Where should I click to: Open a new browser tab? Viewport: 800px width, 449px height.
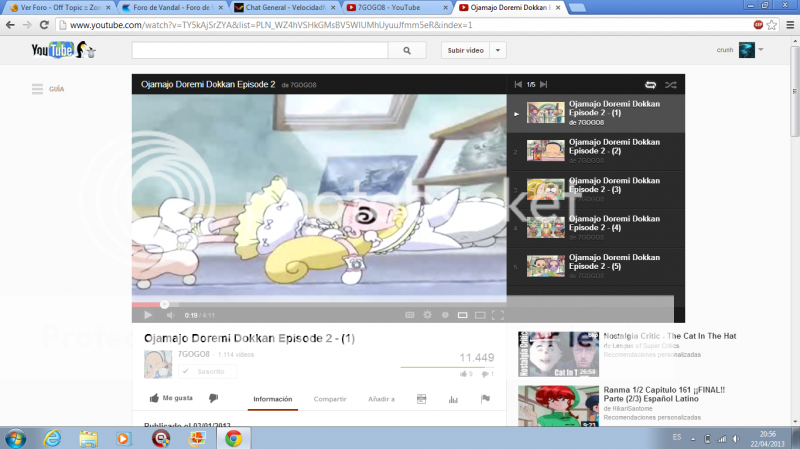tap(577, 8)
